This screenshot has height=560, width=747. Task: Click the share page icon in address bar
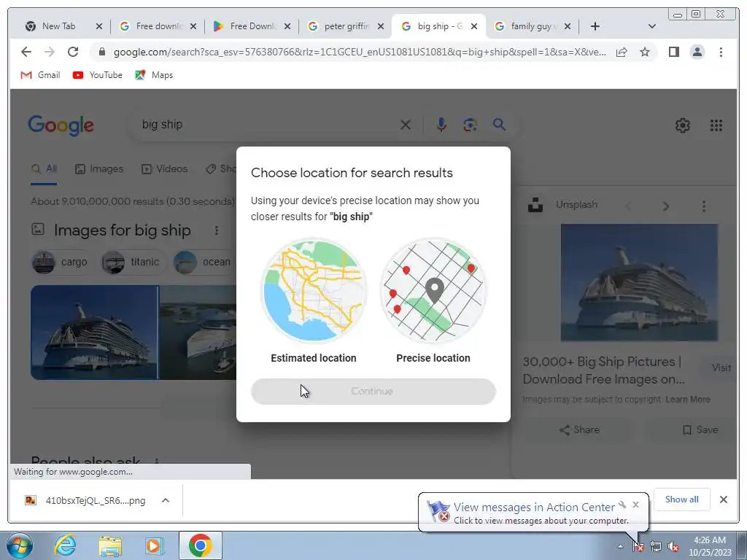(622, 52)
